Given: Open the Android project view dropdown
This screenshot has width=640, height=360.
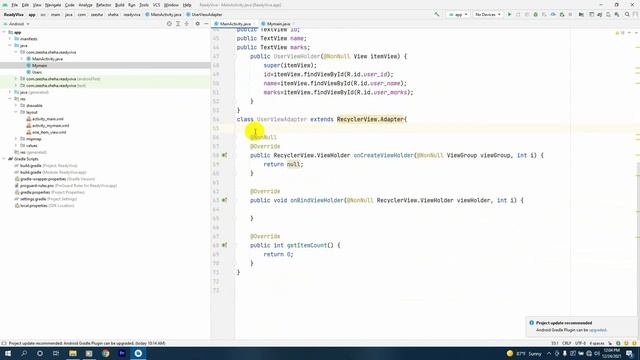Looking at the screenshot, I should [17, 24].
